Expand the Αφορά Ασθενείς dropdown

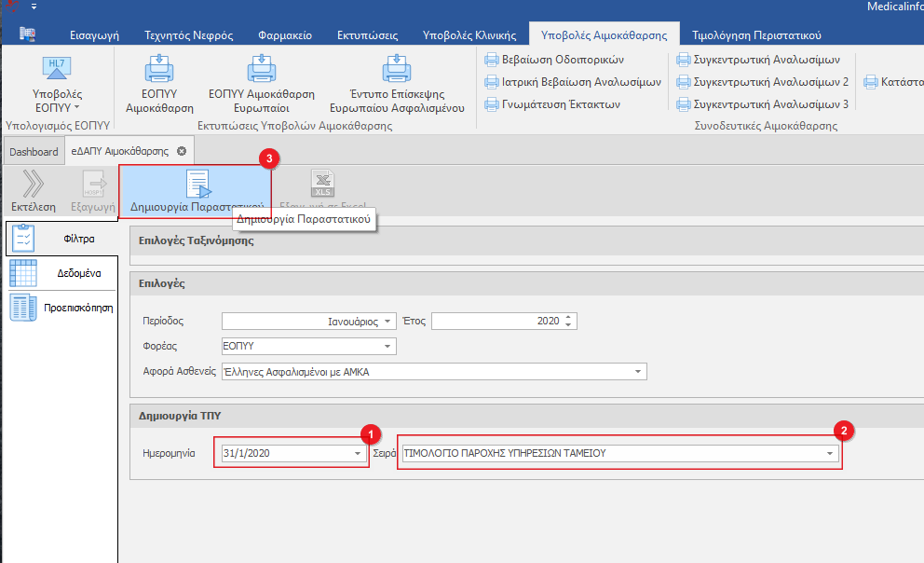[638, 372]
